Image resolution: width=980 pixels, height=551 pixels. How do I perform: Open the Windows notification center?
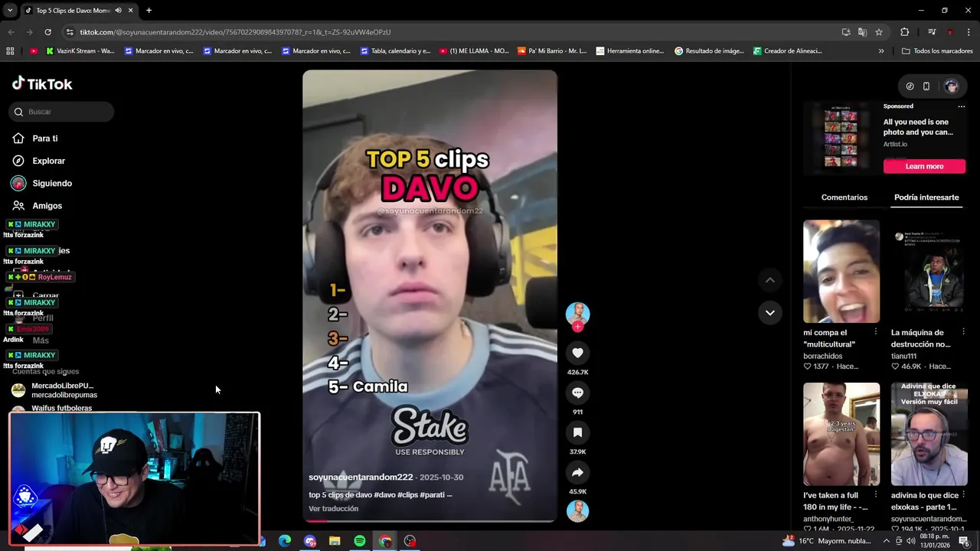(x=964, y=541)
